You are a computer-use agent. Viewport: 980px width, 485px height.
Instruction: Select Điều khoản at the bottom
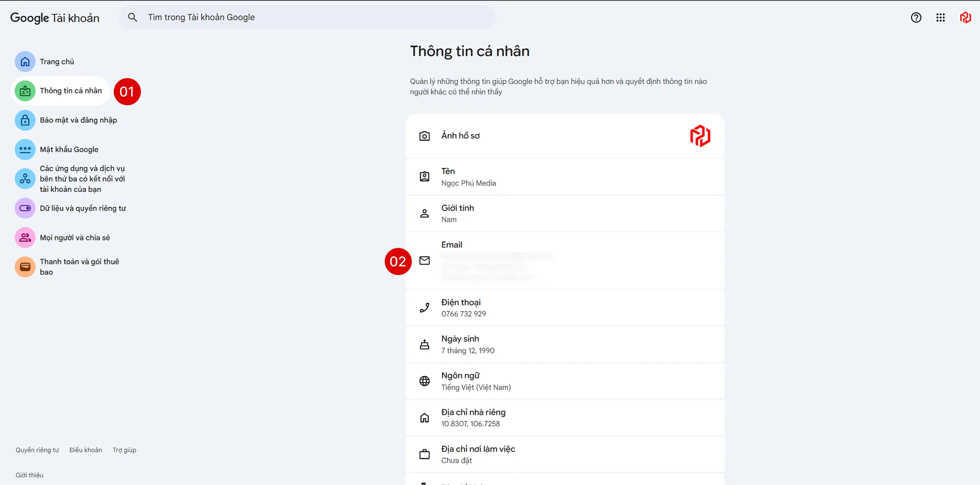click(86, 450)
